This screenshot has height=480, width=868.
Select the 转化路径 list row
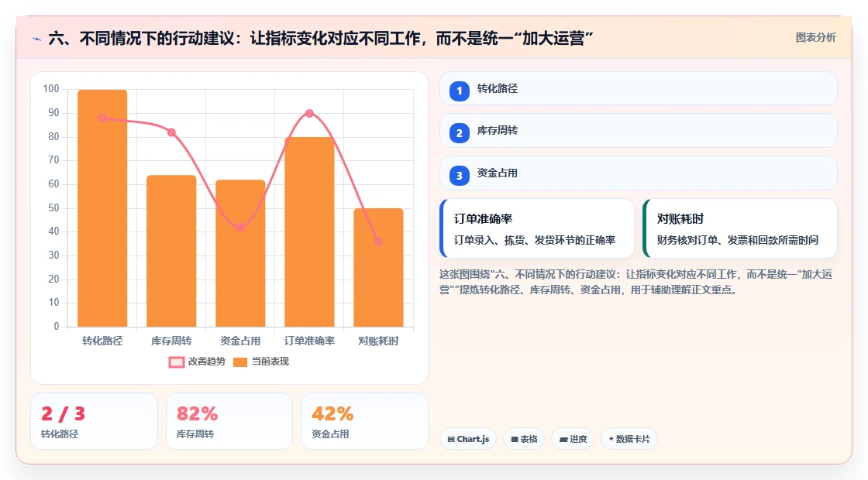click(639, 88)
